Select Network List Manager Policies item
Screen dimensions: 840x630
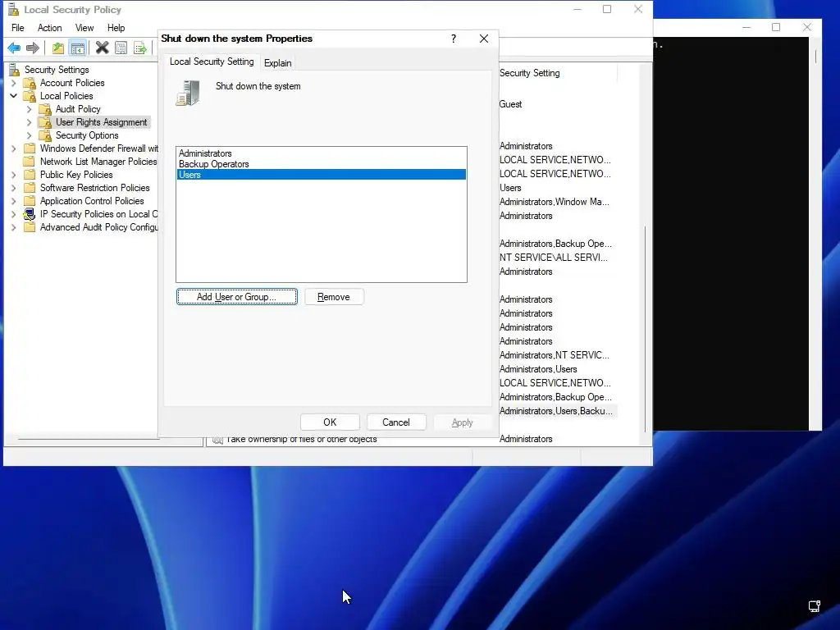[98, 162]
